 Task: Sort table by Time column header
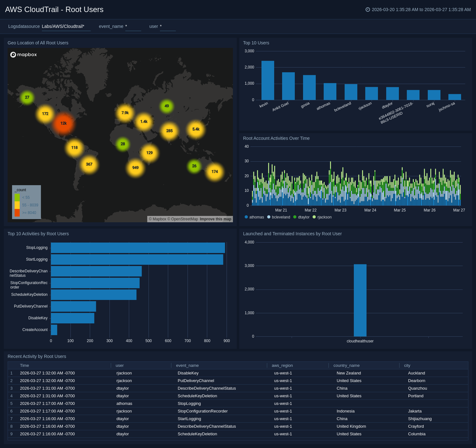pos(24,366)
